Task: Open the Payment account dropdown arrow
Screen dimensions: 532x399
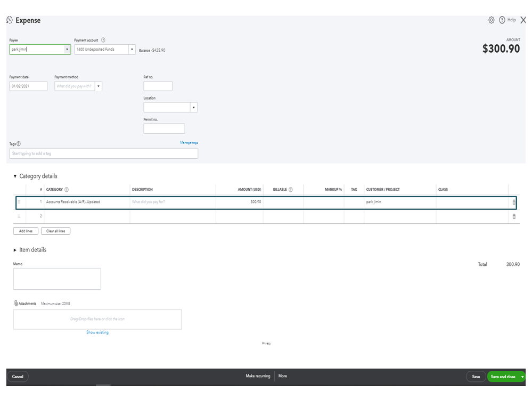Action: pyautogui.click(x=132, y=50)
